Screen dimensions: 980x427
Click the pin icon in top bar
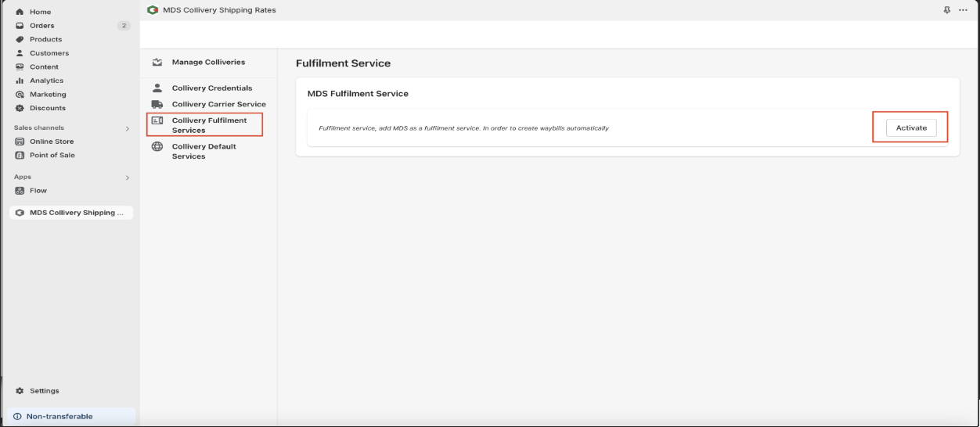click(x=947, y=10)
